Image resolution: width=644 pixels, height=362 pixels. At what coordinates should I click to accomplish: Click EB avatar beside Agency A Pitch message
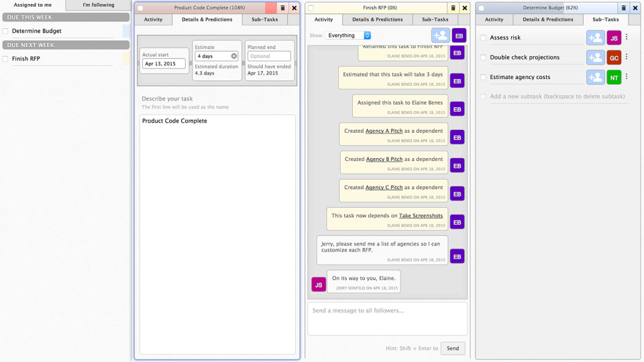[457, 137]
